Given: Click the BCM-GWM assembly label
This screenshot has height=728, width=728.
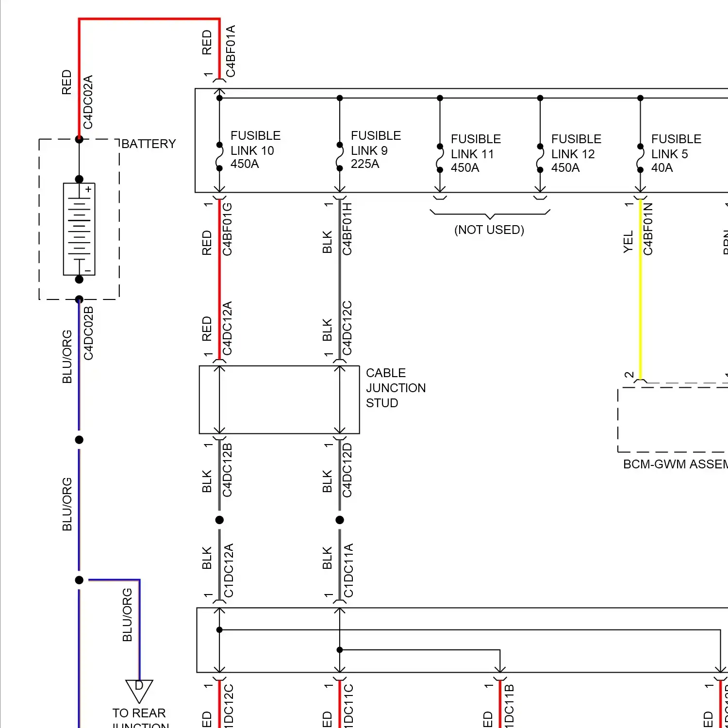Looking at the screenshot, I should [675, 464].
